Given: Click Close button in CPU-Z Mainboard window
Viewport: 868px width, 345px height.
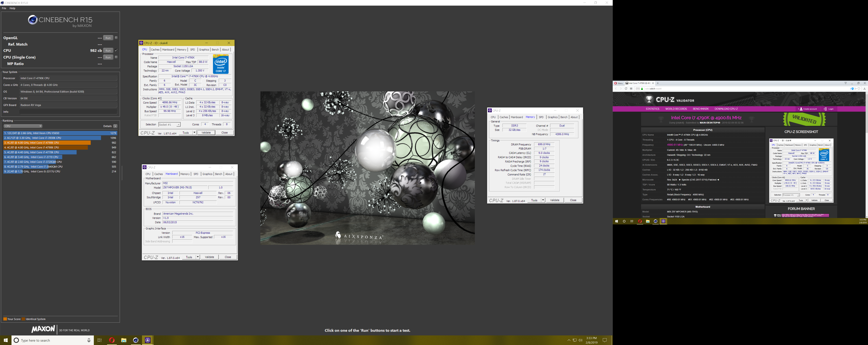Looking at the screenshot, I should point(228,257).
